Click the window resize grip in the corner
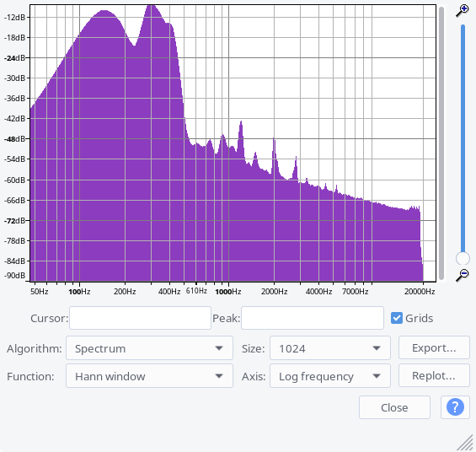476x452 pixels. (x=465, y=443)
